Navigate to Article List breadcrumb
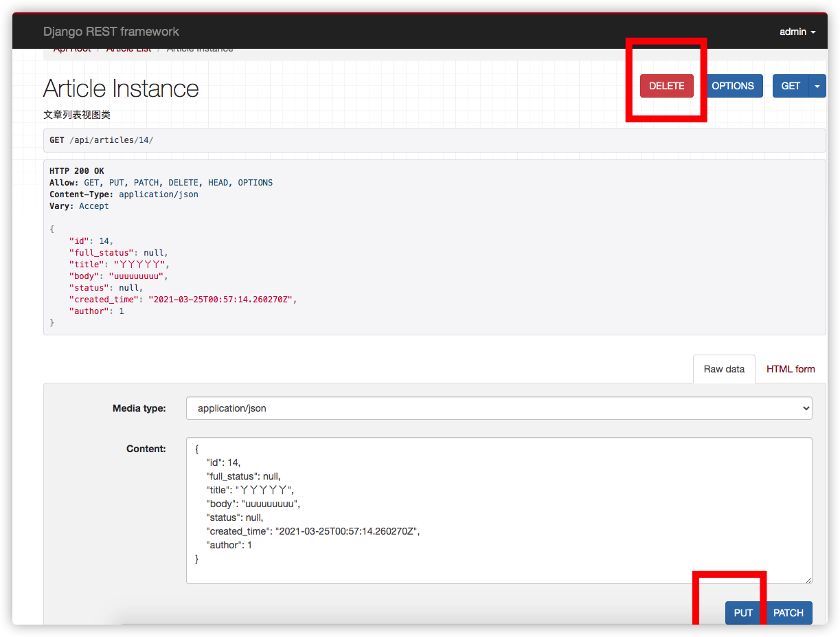The height and width of the screenshot is (637, 840). click(128, 49)
